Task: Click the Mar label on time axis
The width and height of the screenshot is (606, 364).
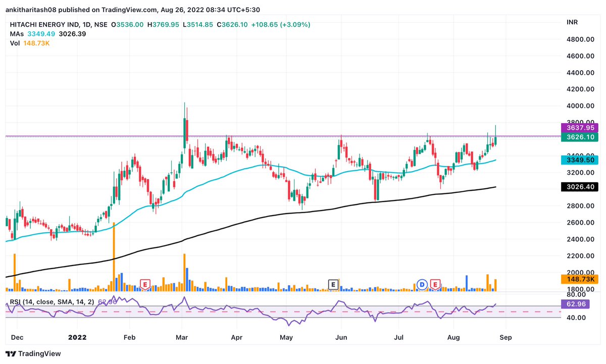Action: (183, 337)
